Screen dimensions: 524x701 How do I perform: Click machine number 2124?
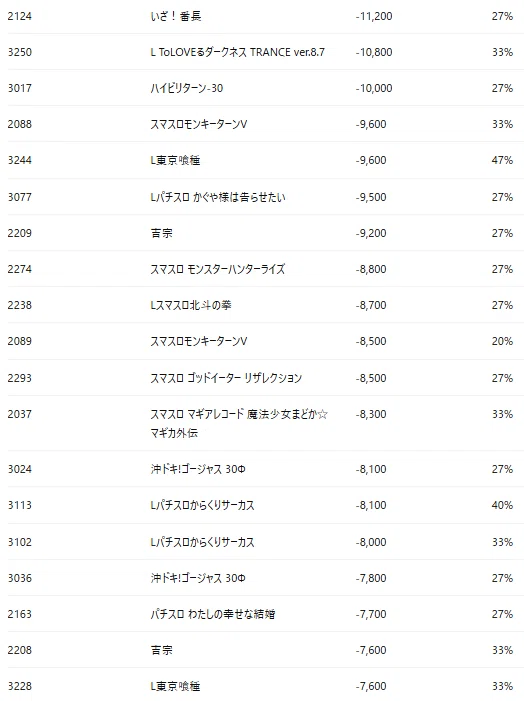[x=20, y=16]
